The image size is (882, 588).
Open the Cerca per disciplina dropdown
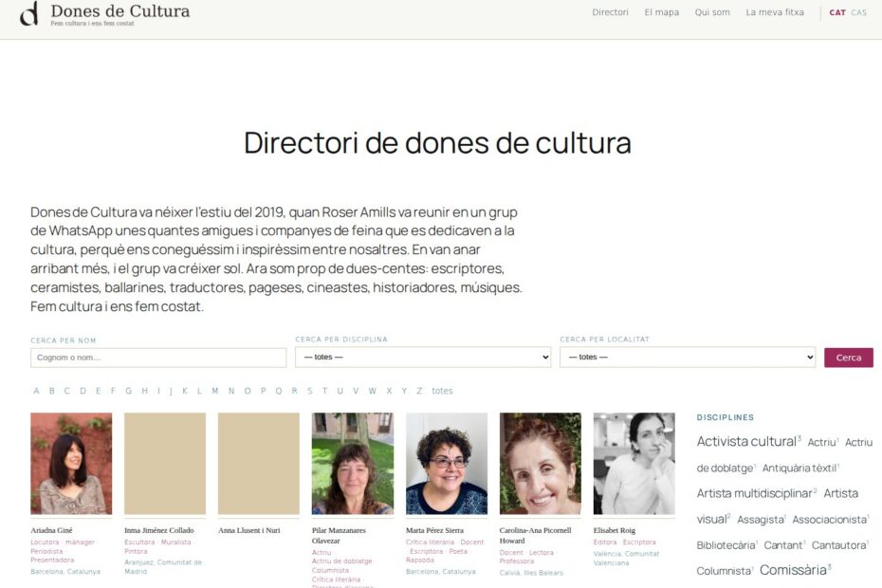[422, 357]
